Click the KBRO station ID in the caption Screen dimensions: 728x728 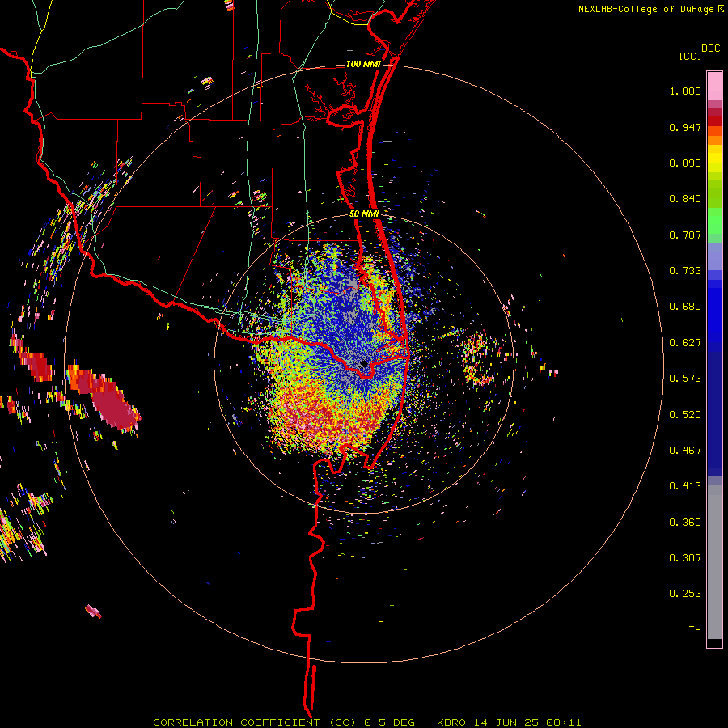(x=451, y=722)
